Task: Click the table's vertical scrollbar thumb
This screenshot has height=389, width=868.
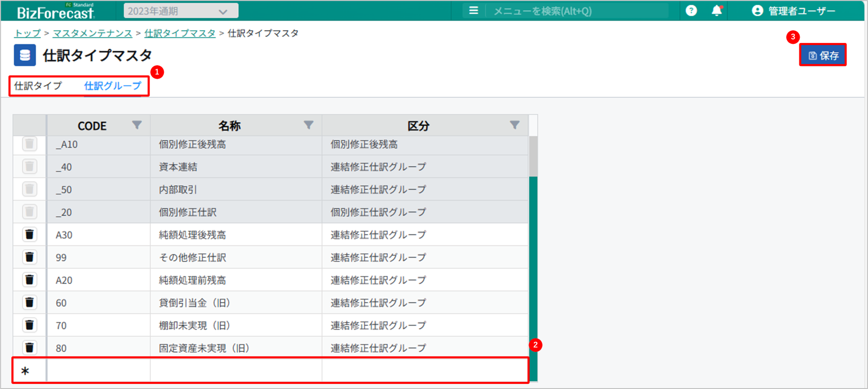Action: coord(533,156)
